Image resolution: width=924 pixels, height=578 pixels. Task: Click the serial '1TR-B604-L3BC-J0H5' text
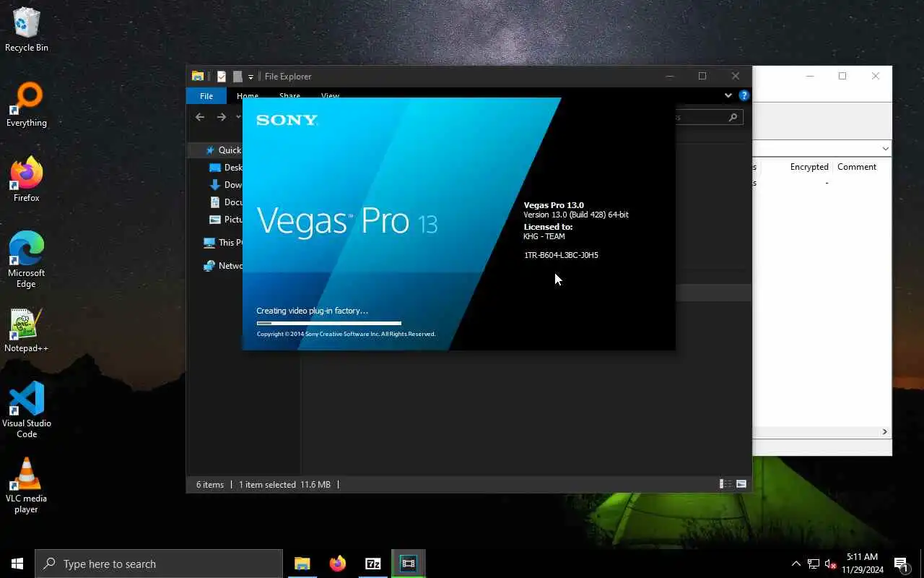[x=561, y=255]
